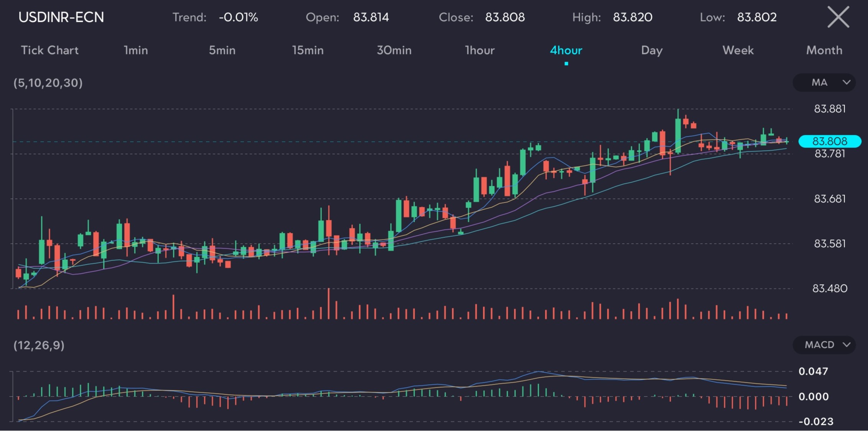Switch to the Day chart
This screenshot has height=431, width=868.
(x=652, y=50)
